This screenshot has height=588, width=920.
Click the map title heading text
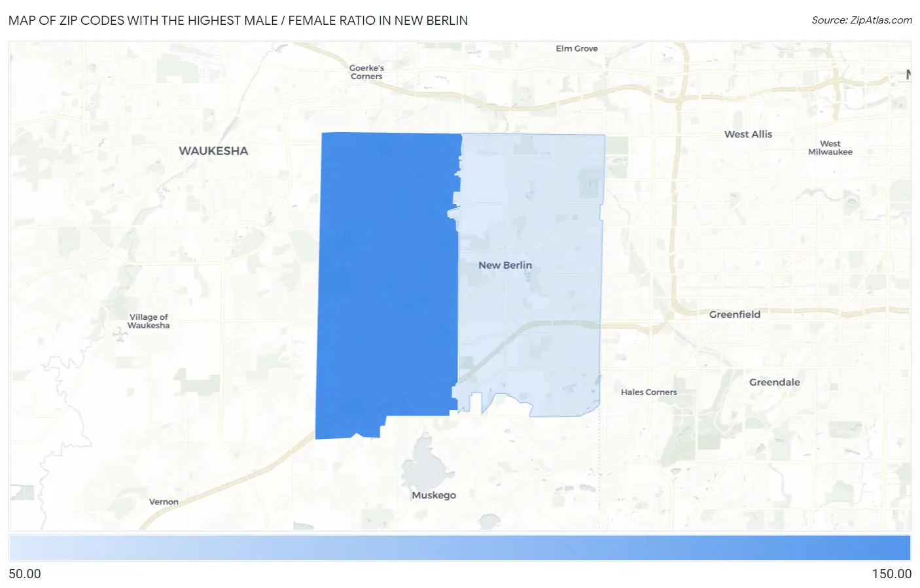[238, 20]
